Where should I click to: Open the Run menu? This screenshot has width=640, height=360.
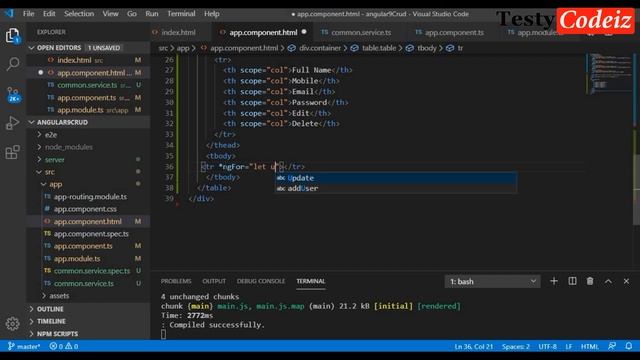[151, 13]
